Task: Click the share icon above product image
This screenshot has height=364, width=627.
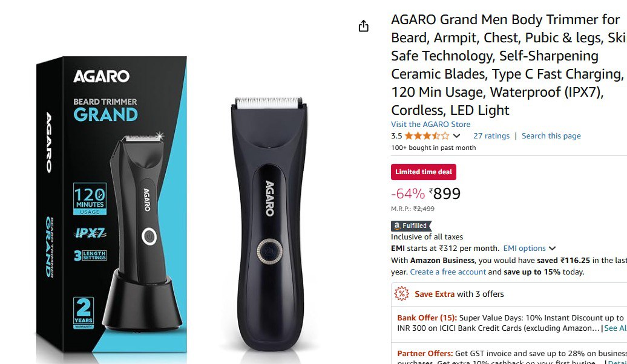Action: click(363, 26)
